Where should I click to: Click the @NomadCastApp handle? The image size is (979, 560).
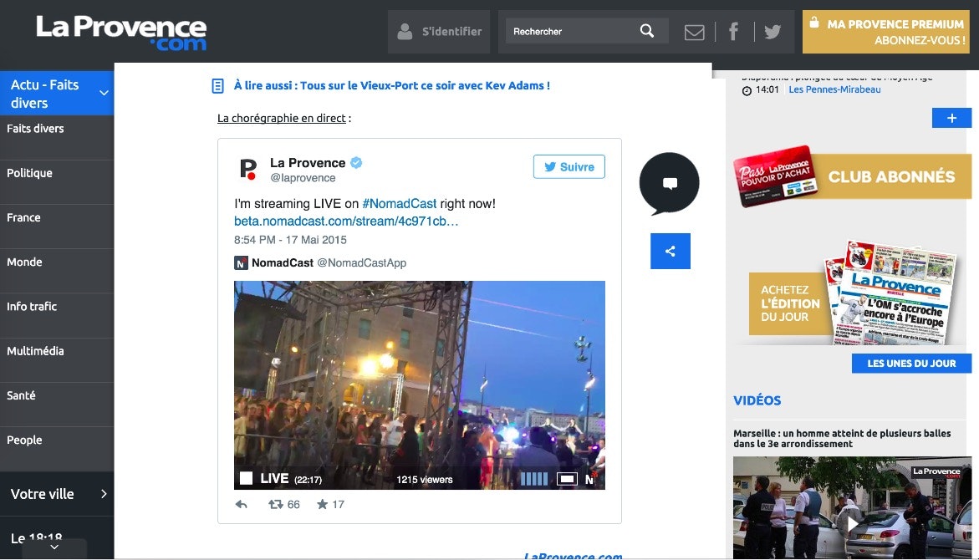(361, 262)
